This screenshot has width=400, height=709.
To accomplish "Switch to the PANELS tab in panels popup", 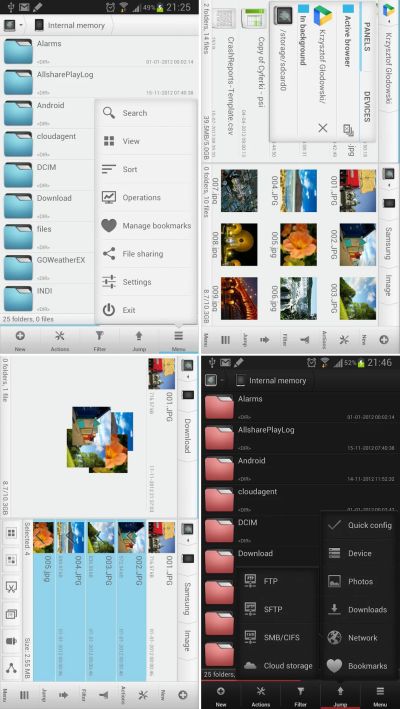I will point(367,37).
